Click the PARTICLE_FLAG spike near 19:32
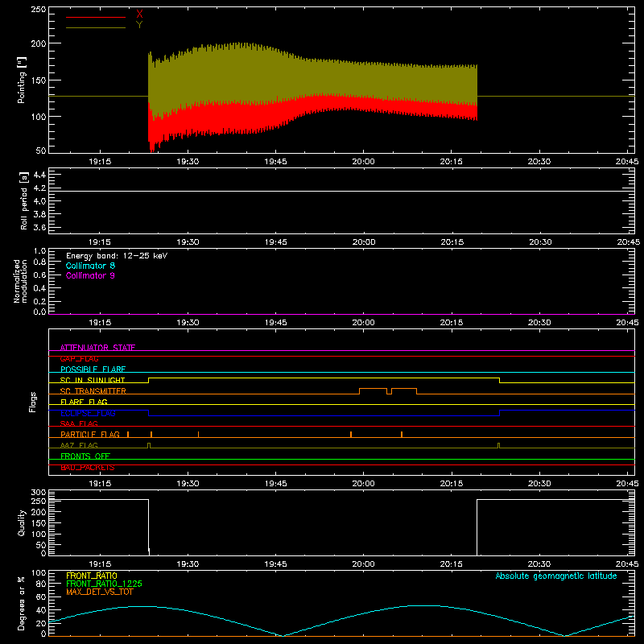The width and height of the screenshot is (644, 644). point(198,434)
